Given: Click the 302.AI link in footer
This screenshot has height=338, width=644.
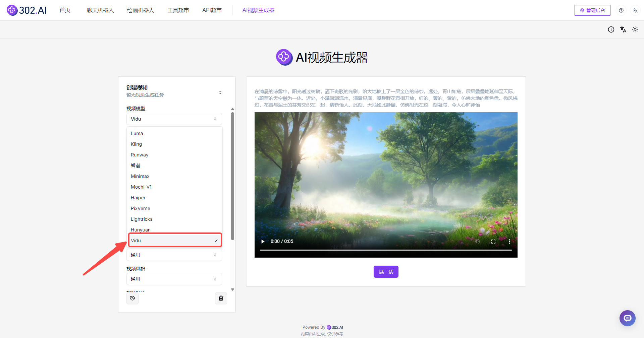Looking at the screenshot, I should [335, 327].
